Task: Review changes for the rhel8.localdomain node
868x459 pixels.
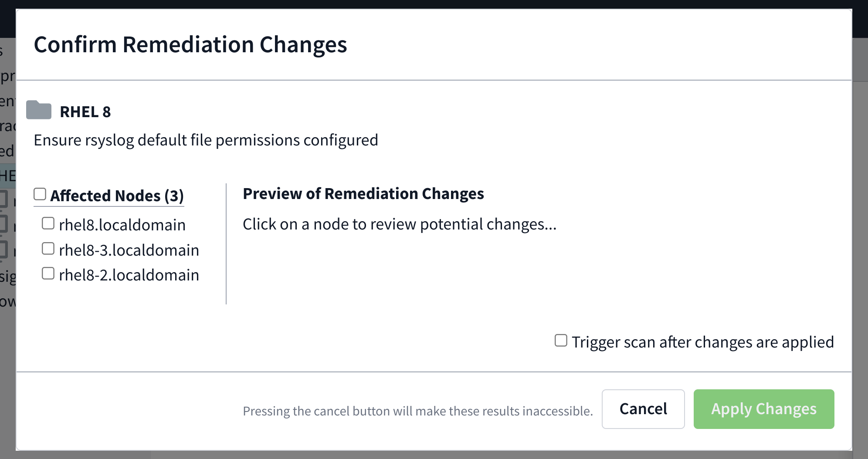Action: click(x=122, y=225)
